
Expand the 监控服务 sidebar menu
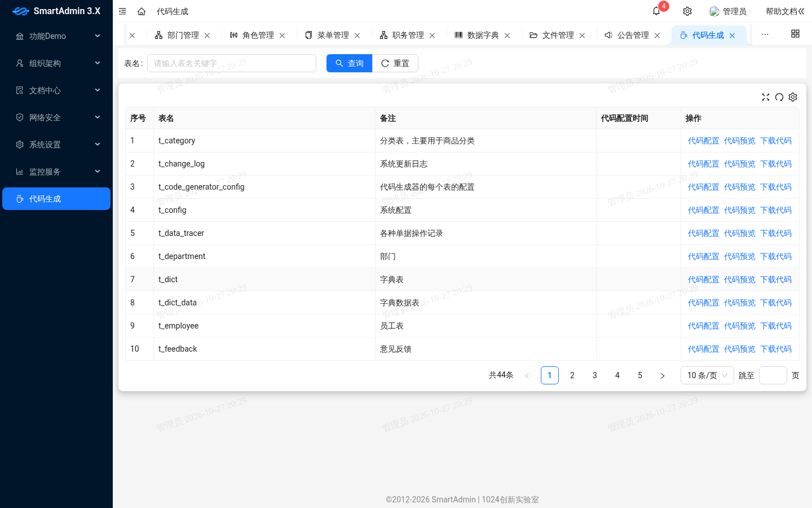56,172
